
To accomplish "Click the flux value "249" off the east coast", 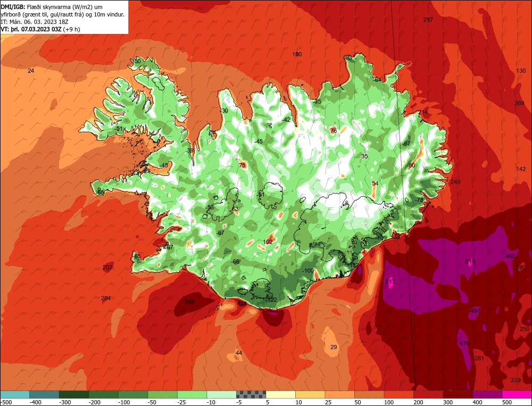I will [x=455, y=182].
